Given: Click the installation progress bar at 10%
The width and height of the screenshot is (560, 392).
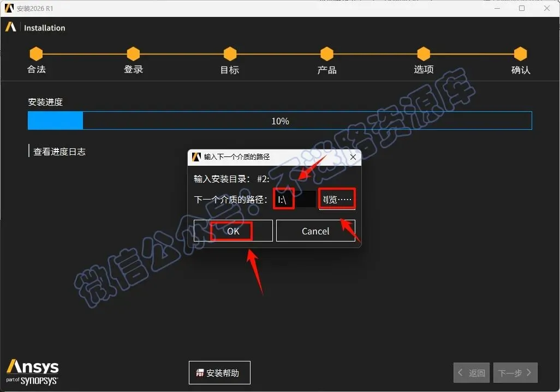Looking at the screenshot, I should coord(279,120).
